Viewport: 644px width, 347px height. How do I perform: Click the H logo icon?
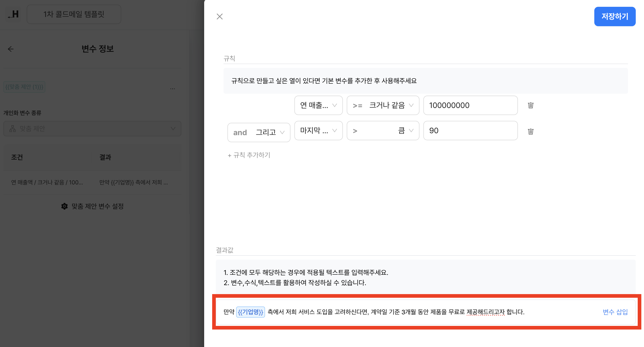point(14,14)
